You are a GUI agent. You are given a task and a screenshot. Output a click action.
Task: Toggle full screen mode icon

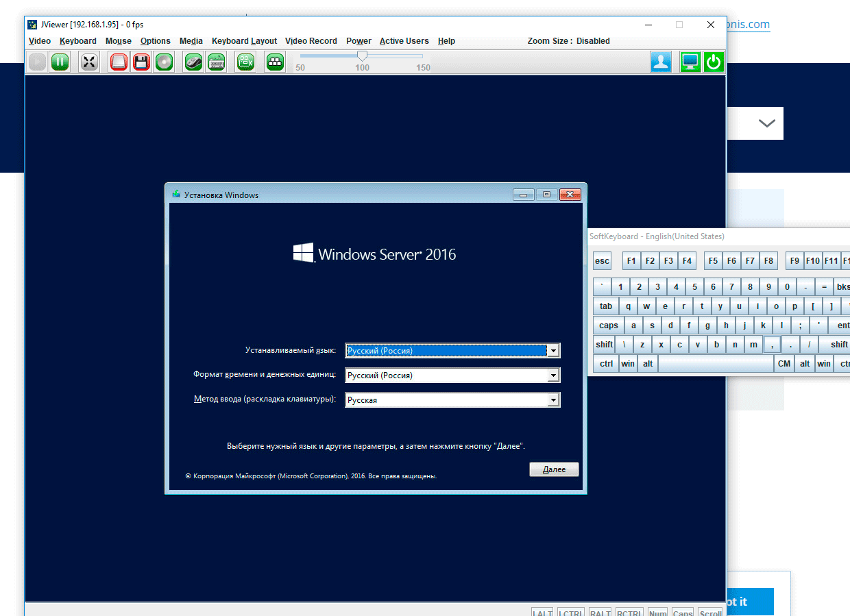coord(89,62)
